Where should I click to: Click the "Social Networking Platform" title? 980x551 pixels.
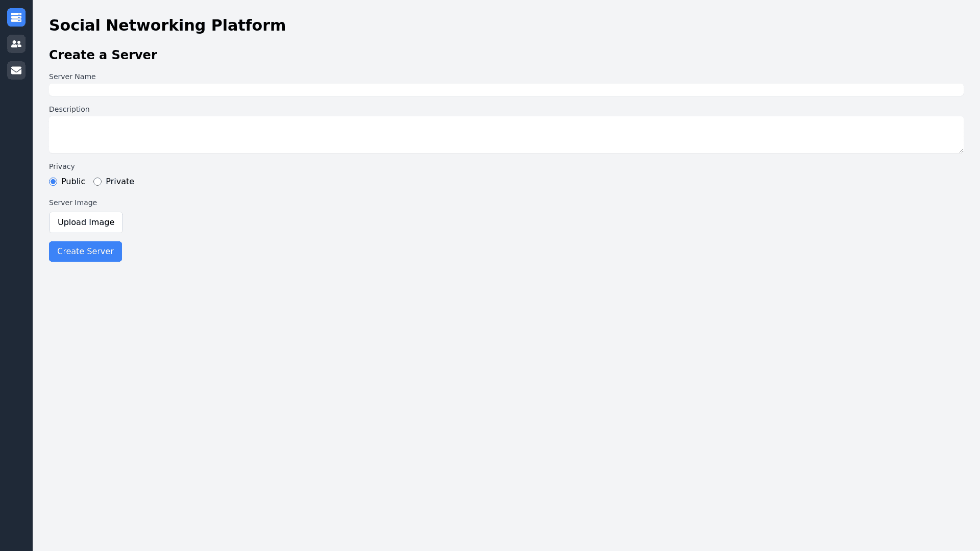click(x=167, y=25)
